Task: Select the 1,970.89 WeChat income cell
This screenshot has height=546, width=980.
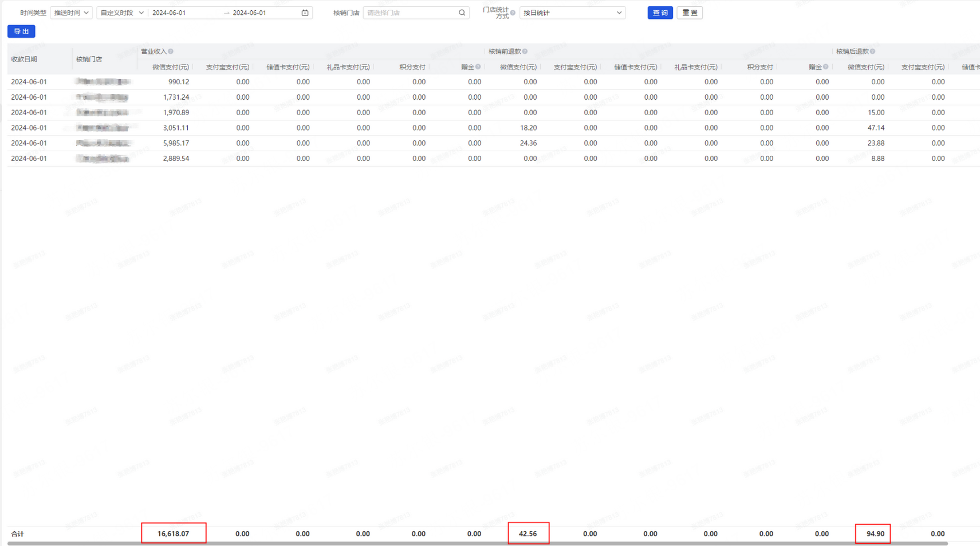Action: pos(176,113)
